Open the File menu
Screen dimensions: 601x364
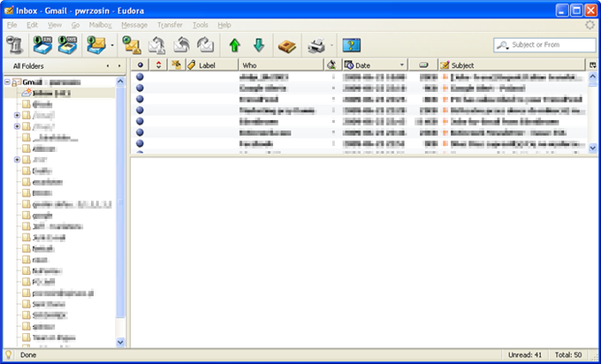[x=11, y=25]
